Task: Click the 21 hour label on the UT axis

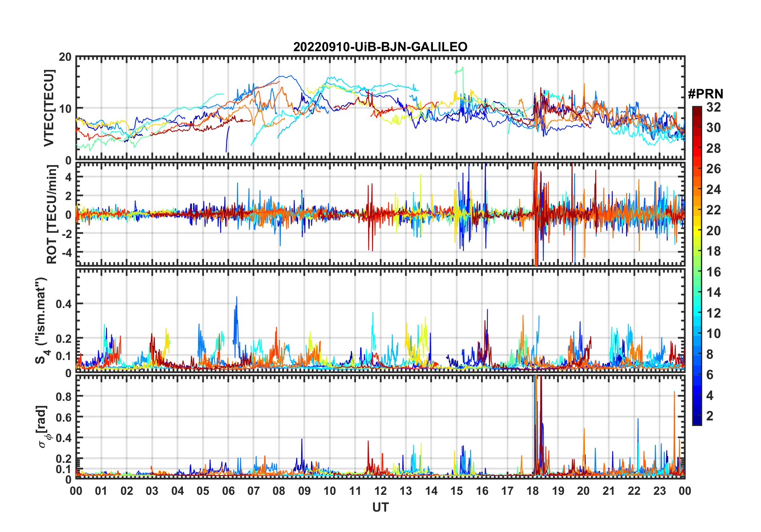Action: coord(609,491)
